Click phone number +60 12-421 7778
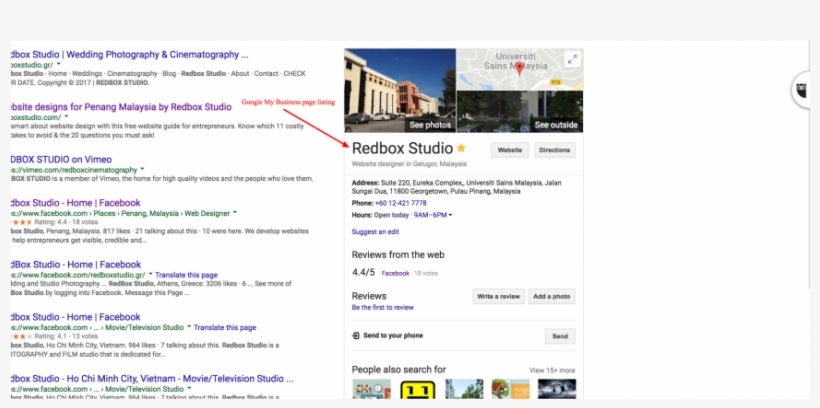Viewport: 820px width, 408px height. (x=401, y=203)
